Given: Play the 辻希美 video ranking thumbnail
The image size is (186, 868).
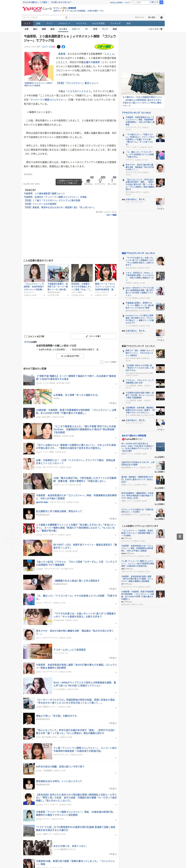Looking at the screenshot, I should (x=160, y=369).
